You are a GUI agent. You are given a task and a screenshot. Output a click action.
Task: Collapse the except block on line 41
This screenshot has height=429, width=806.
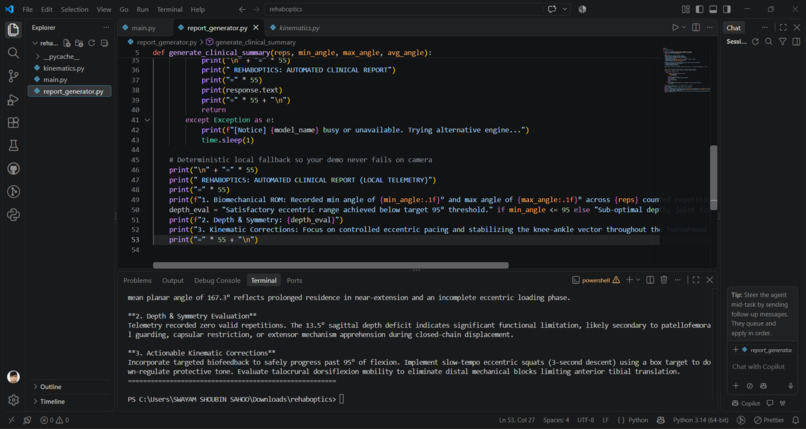147,120
